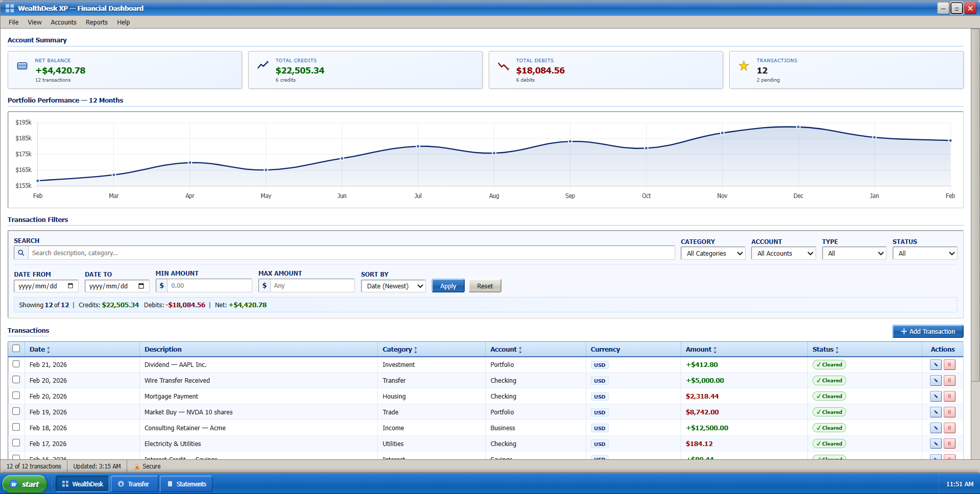
Task: Click the Apply filter button
Action: (x=448, y=286)
